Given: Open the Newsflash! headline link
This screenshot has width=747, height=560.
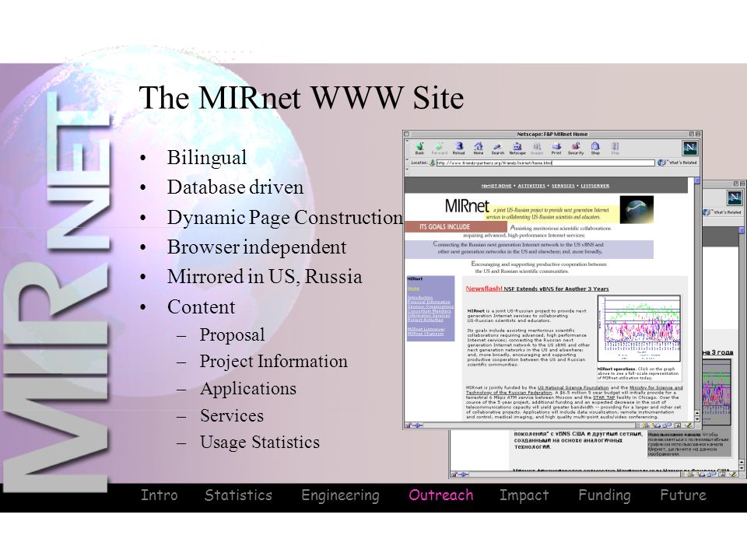Looking at the screenshot, I should click(x=484, y=289).
